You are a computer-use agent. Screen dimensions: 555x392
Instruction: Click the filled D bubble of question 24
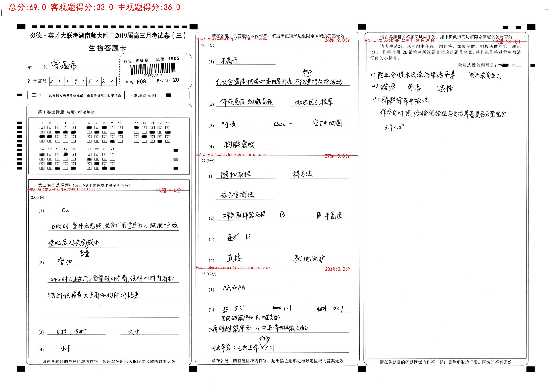coord(112,168)
